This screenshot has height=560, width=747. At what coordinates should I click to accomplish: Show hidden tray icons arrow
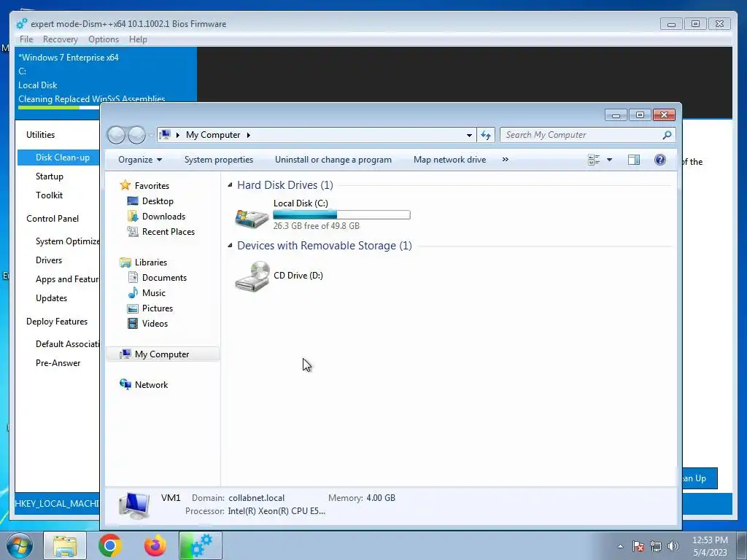(620, 546)
